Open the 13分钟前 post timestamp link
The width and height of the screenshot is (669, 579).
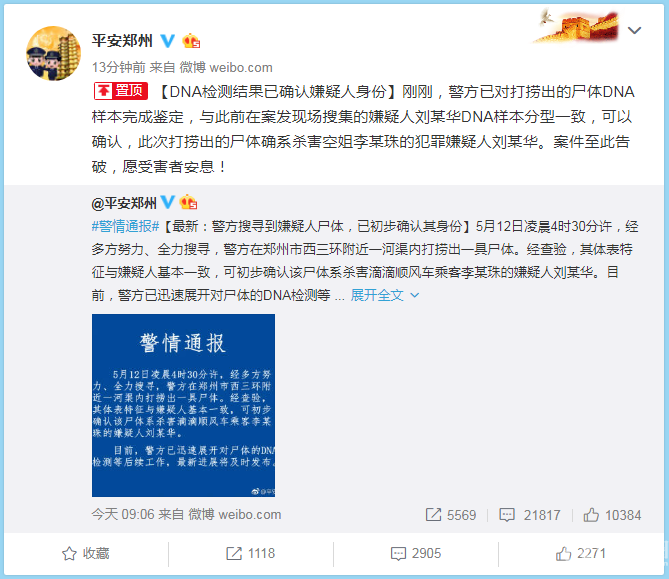[x=119, y=67]
